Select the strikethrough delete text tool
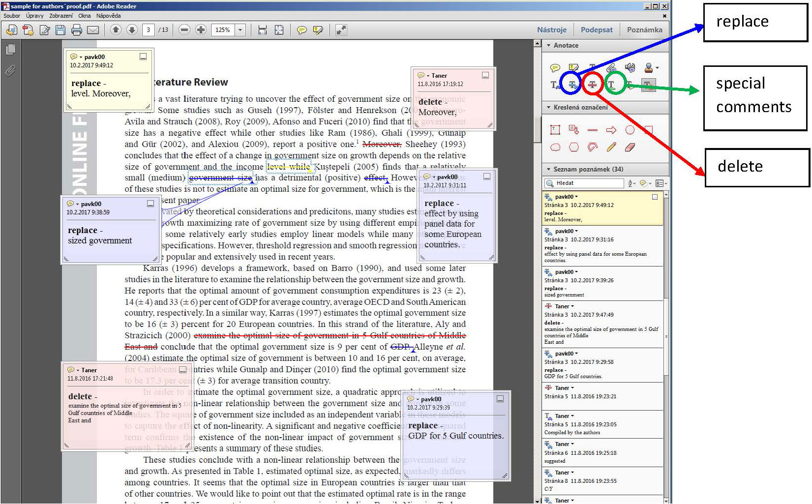This screenshot has width=812, height=504. click(x=592, y=85)
